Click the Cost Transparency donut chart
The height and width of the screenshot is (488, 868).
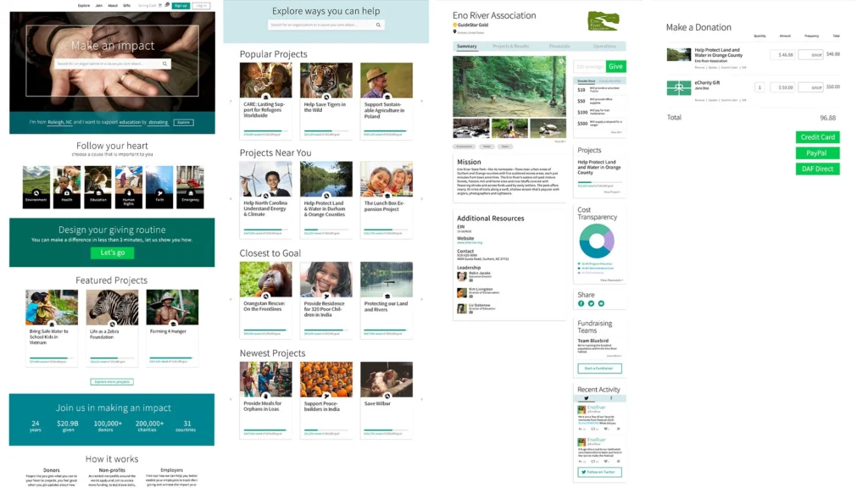click(x=597, y=241)
